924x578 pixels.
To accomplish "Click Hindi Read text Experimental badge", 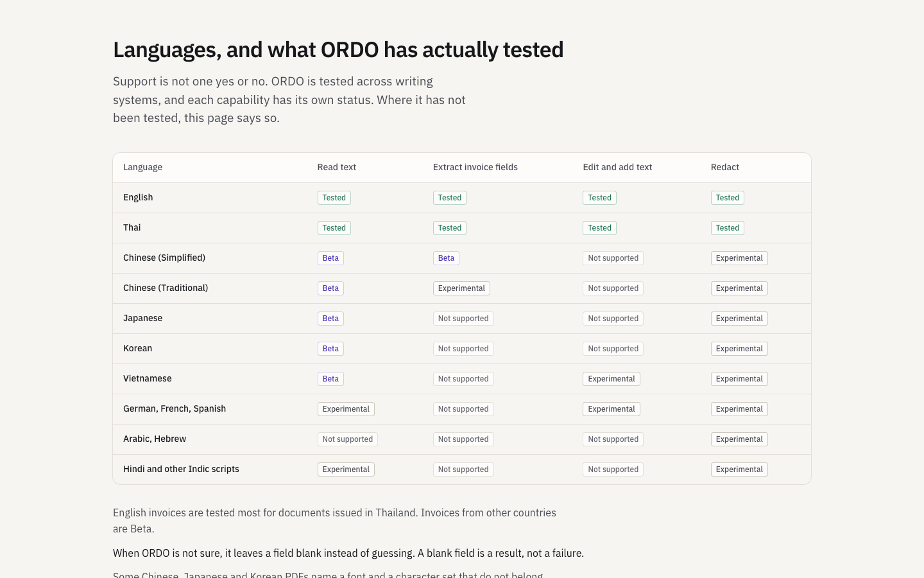I will [x=346, y=469].
